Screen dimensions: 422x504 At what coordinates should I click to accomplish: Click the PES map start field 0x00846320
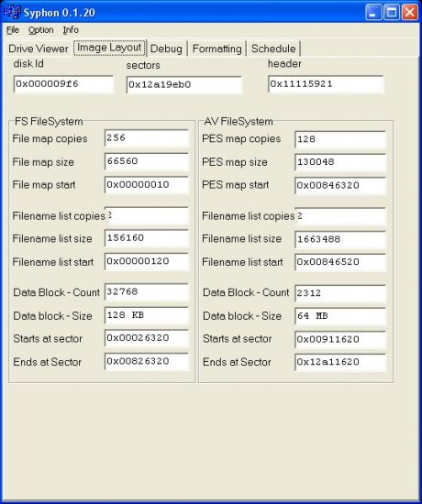pos(340,186)
